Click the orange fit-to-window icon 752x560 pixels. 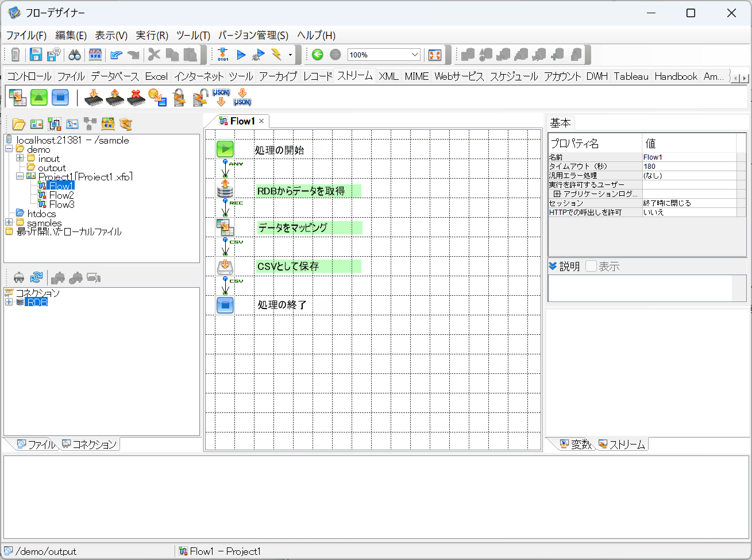point(435,55)
